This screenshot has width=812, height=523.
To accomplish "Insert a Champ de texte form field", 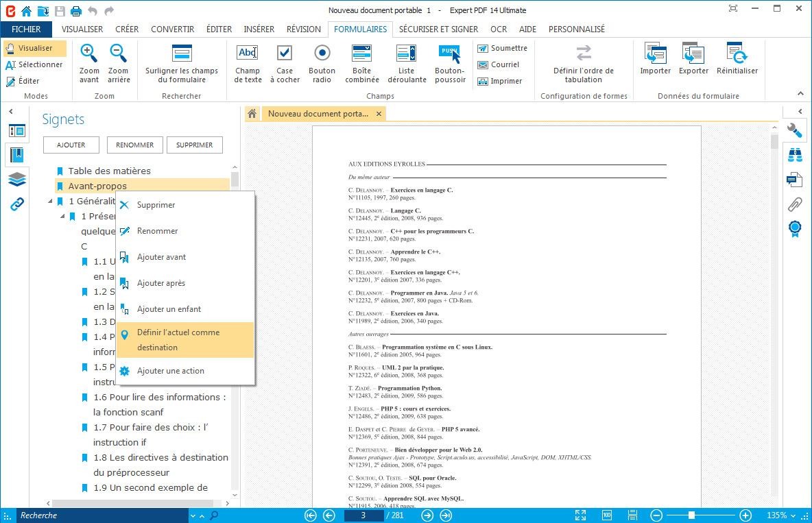I will 248,63.
